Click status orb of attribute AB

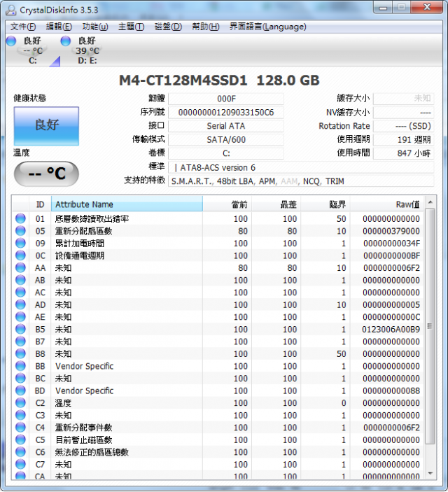(20, 280)
